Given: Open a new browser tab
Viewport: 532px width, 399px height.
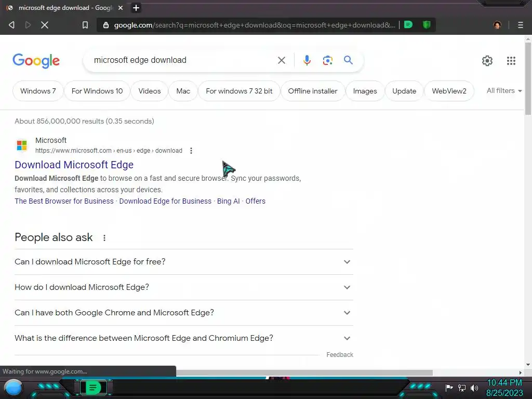Looking at the screenshot, I should point(136,8).
